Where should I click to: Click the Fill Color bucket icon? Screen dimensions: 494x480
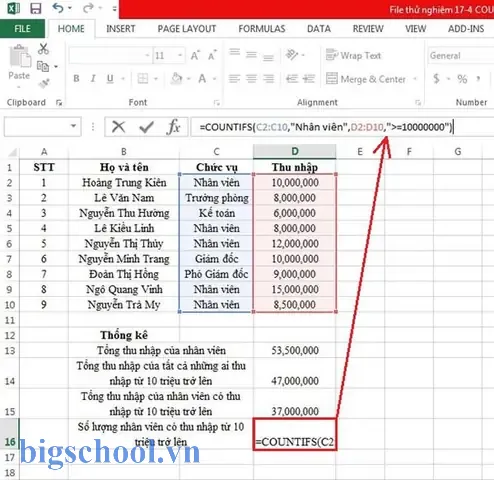click(176, 79)
